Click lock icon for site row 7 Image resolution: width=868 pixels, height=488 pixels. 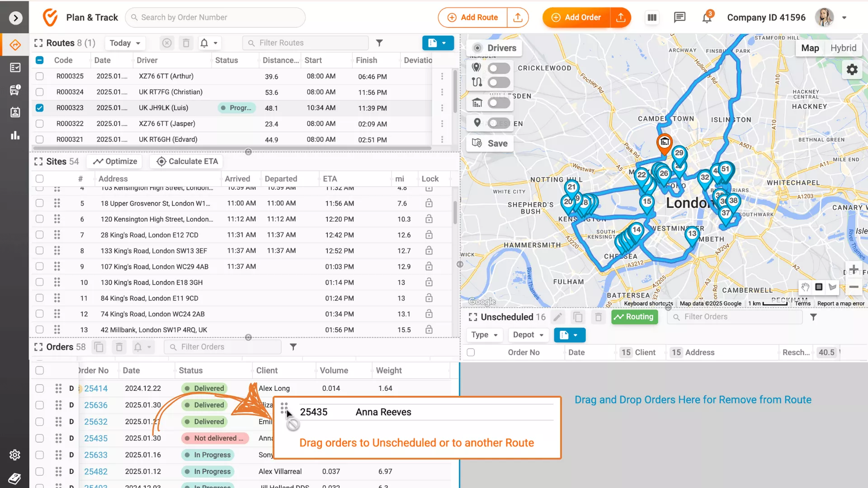(x=429, y=235)
